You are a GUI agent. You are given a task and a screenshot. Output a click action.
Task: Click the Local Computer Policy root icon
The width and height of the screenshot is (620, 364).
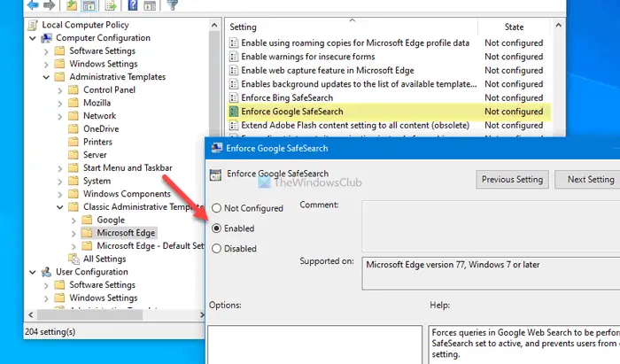[33, 25]
